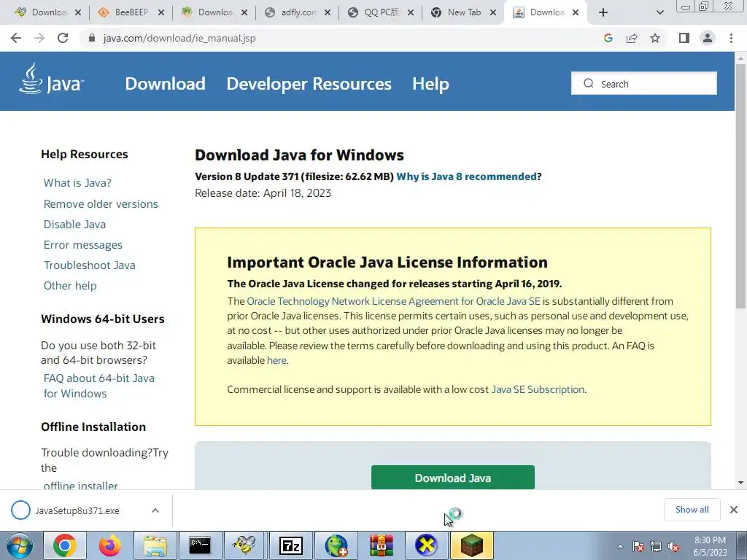Click the padlock site info icon
The width and height of the screenshot is (747, 560).
pyautogui.click(x=92, y=38)
